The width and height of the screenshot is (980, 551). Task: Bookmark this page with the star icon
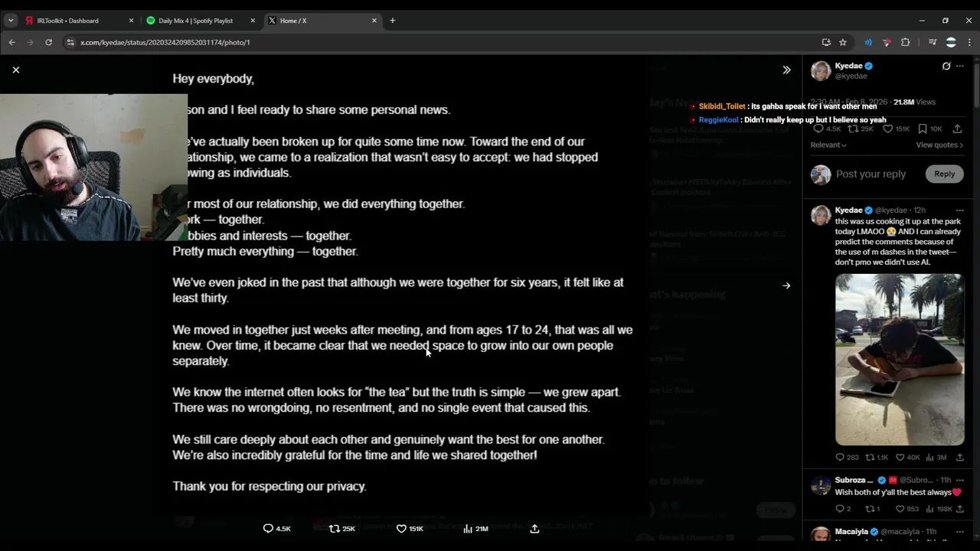pos(842,42)
